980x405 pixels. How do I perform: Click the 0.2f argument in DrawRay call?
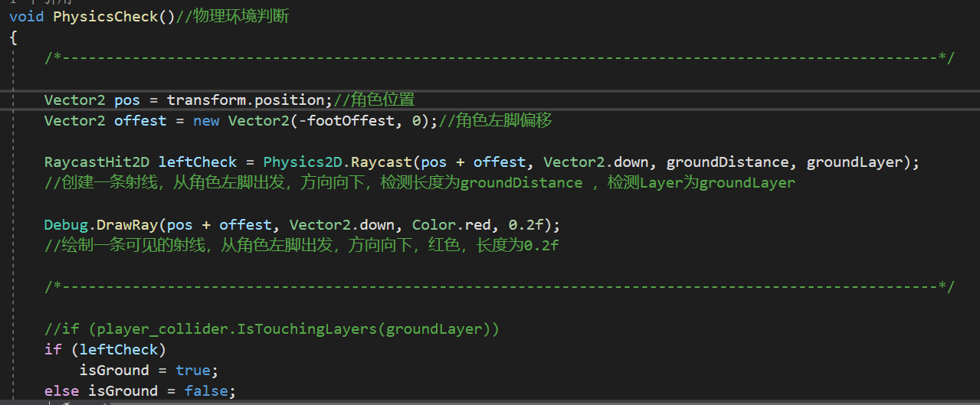click(x=527, y=224)
